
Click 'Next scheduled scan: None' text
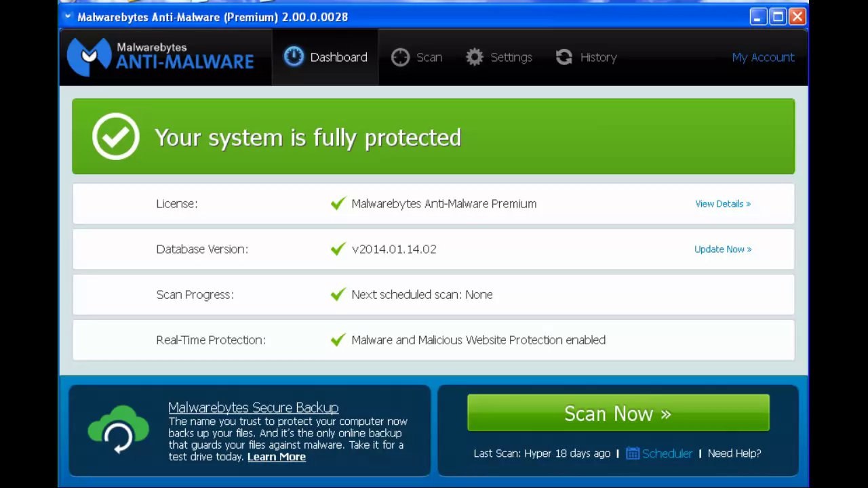[x=422, y=294]
